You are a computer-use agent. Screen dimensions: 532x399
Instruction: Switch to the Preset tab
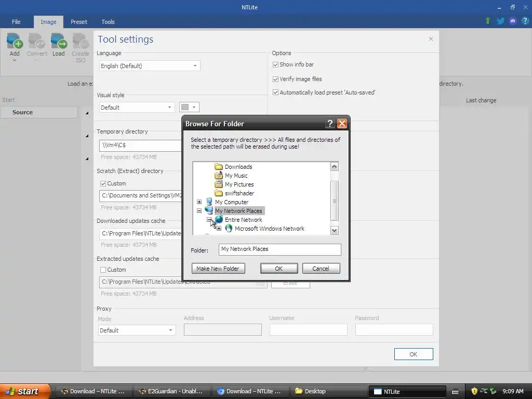pyautogui.click(x=79, y=22)
